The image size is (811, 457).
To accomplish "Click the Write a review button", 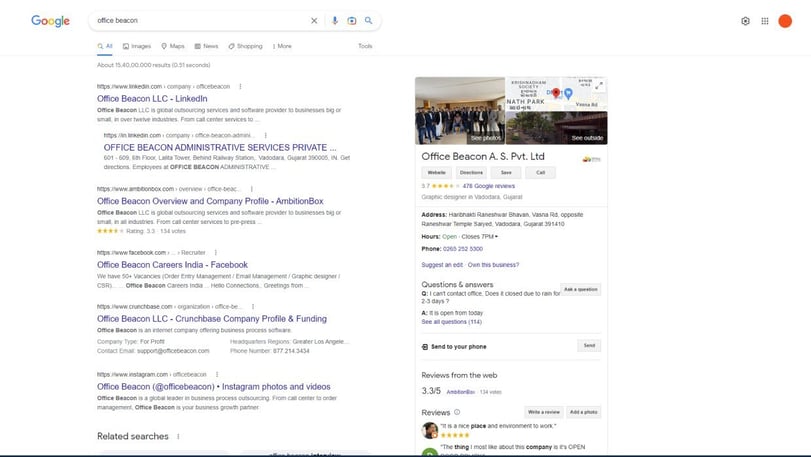I will click(x=544, y=412).
